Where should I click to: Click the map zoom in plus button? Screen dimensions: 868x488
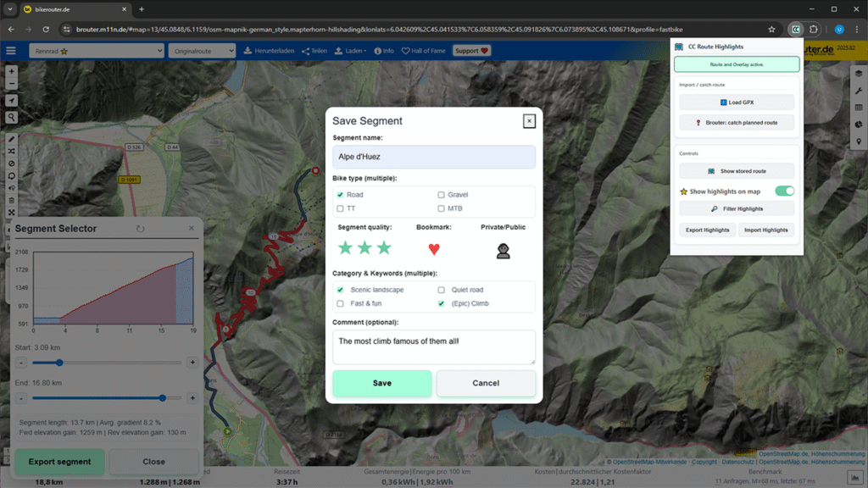(x=11, y=71)
